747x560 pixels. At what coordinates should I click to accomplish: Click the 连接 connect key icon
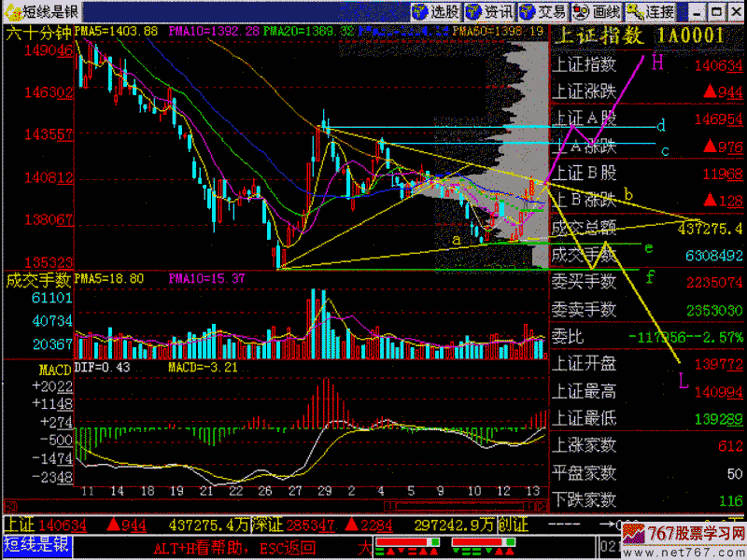651,12
